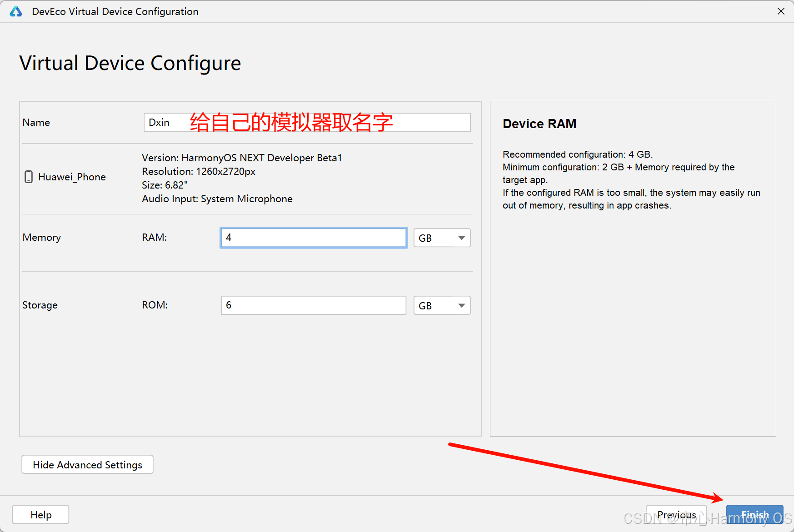The width and height of the screenshot is (794, 532).
Task: Open the RAM unit GB dropdown
Action: pyautogui.click(x=442, y=238)
